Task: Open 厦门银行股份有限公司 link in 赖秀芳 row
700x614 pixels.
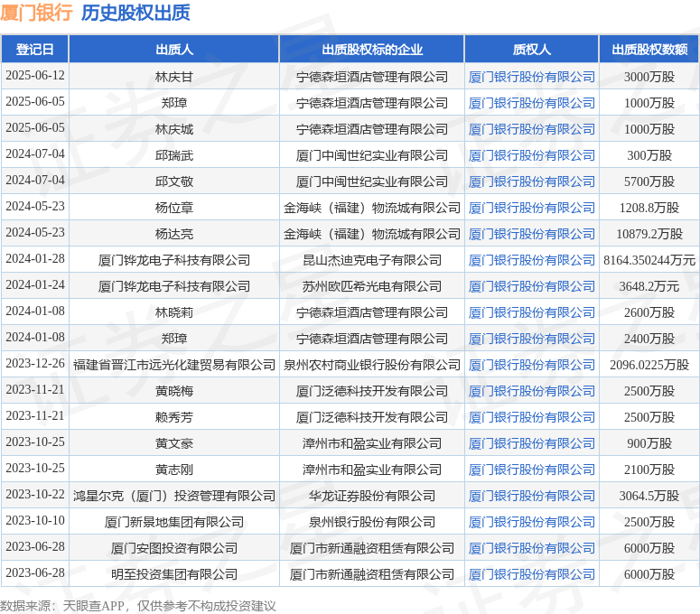Action: (x=531, y=417)
